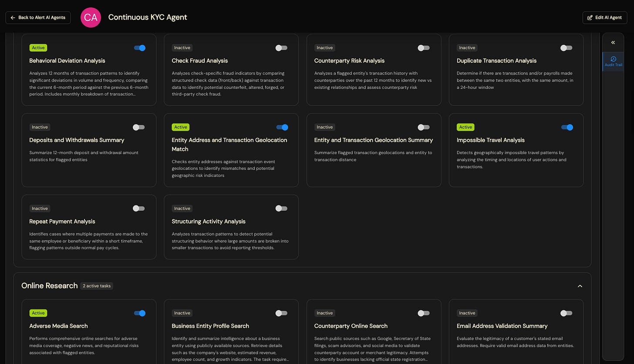Toggle Adverse Media Search off
Image resolution: width=634 pixels, height=364 pixels.
pos(140,313)
